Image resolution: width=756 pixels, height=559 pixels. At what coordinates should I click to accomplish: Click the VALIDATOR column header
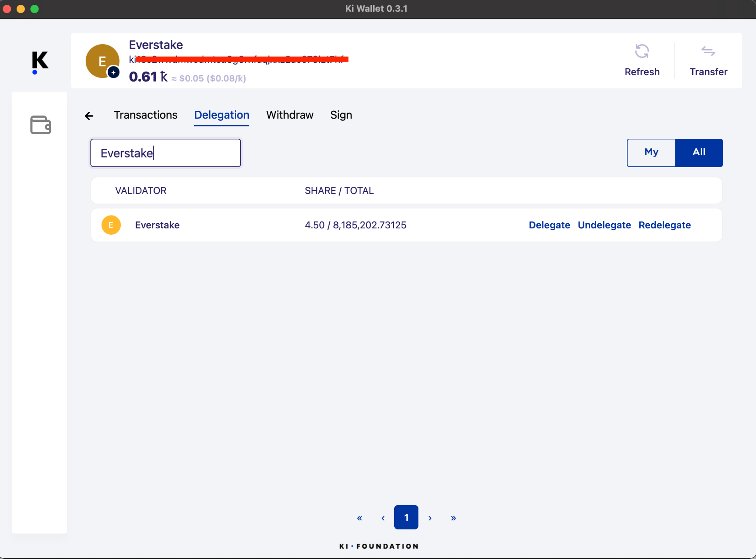click(141, 191)
